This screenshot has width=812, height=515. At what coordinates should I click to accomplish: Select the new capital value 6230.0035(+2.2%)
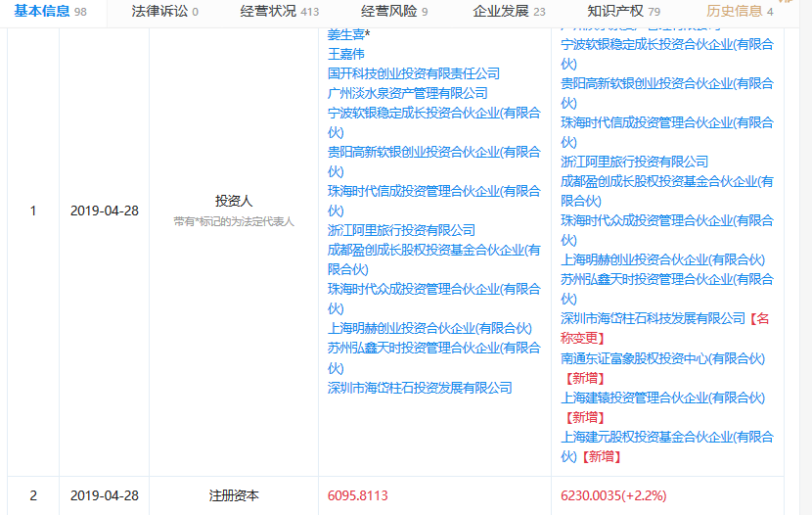point(613,495)
